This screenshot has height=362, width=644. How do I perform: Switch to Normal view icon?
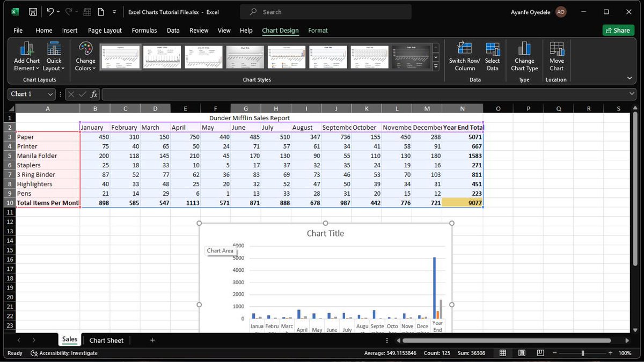point(503,353)
